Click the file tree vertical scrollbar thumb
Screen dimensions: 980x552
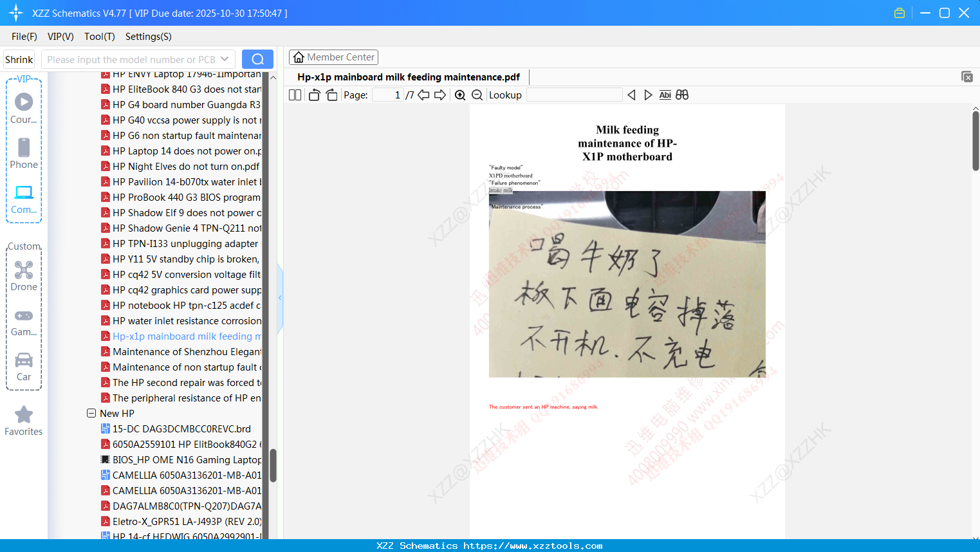(273, 465)
